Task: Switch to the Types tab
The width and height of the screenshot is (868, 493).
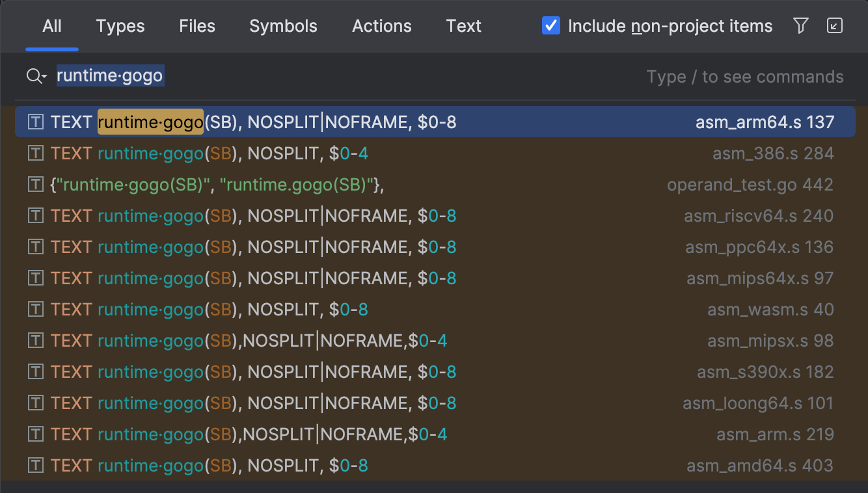Action: (120, 26)
